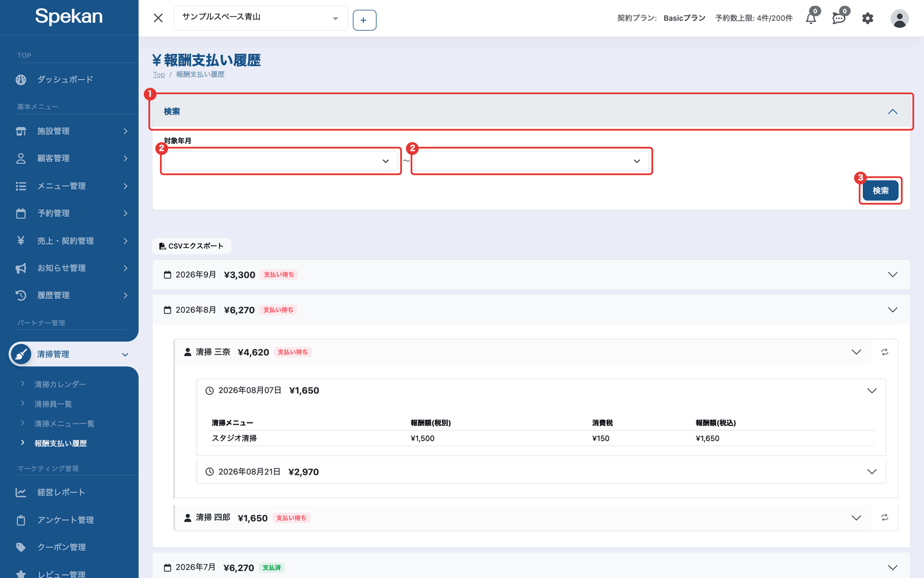
Task: Click the blue 検索 button
Action: [881, 191]
